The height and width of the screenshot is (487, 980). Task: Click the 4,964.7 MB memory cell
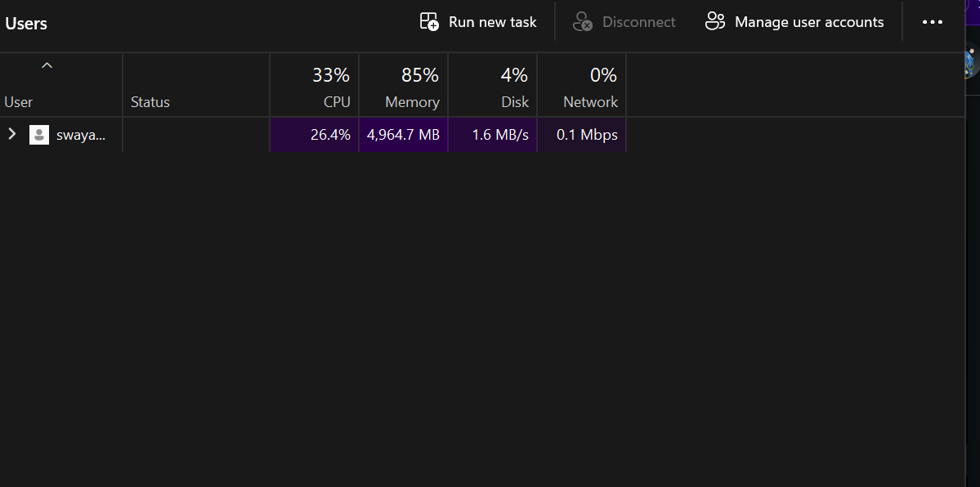404,134
